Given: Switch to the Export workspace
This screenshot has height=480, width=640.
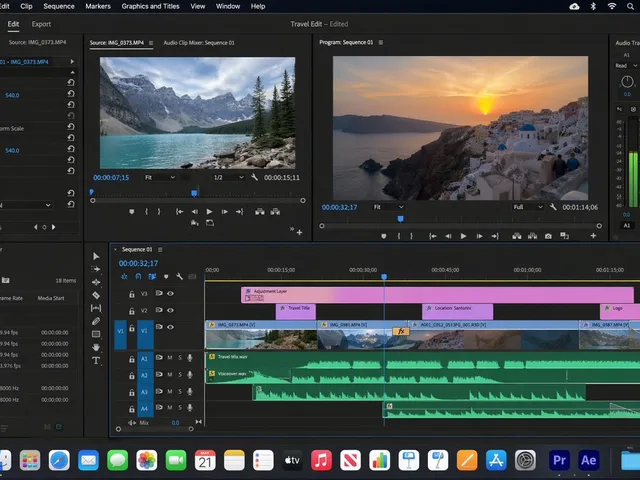Looking at the screenshot, I should (41, 24).
